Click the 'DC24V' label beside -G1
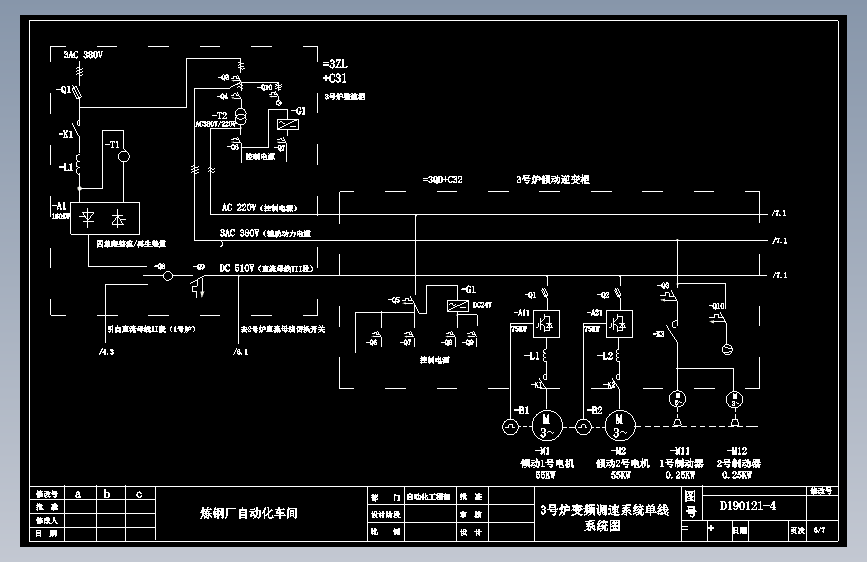This screenshot has width=867, height=562. 482,305
